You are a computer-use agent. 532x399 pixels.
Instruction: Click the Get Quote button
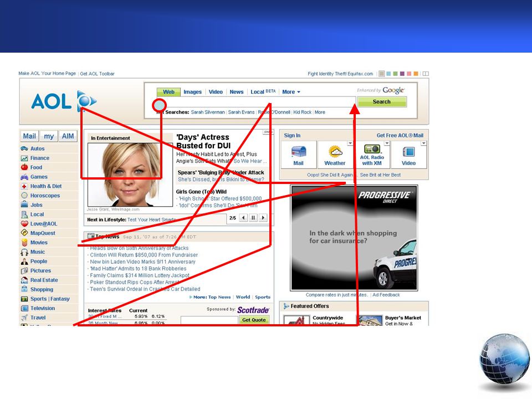coord(254,320)
